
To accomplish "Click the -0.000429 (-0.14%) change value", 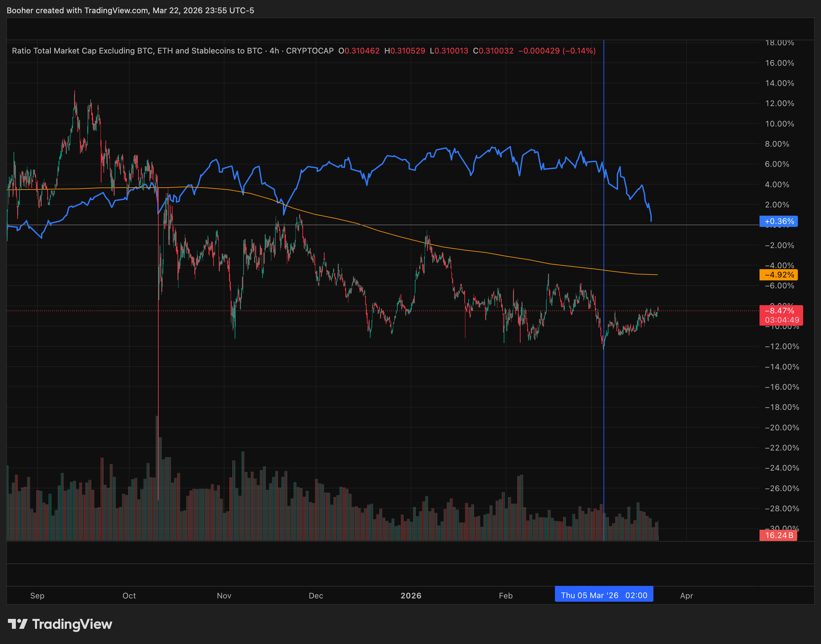I will 557,51.
